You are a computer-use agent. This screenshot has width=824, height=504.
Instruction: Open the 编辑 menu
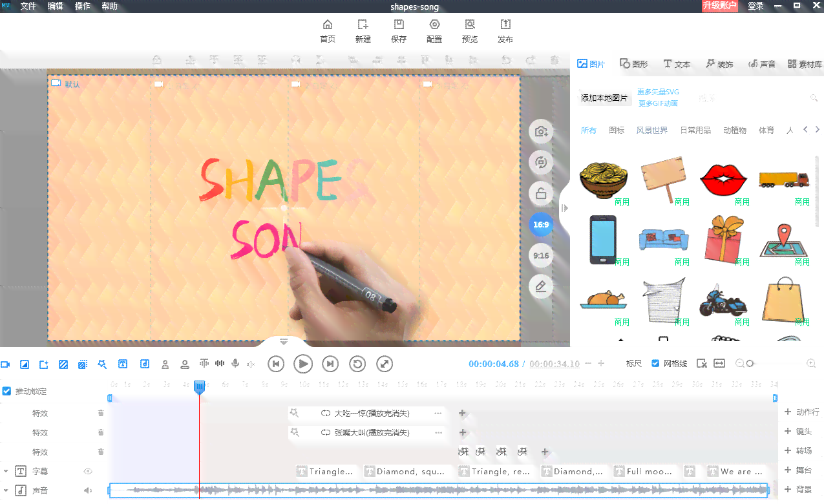[x=56, y=6]
